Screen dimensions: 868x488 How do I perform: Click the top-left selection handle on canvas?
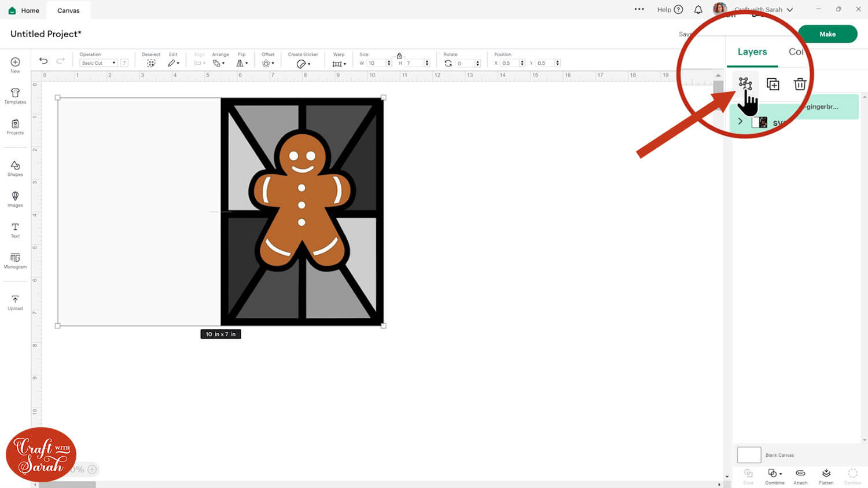57,97
